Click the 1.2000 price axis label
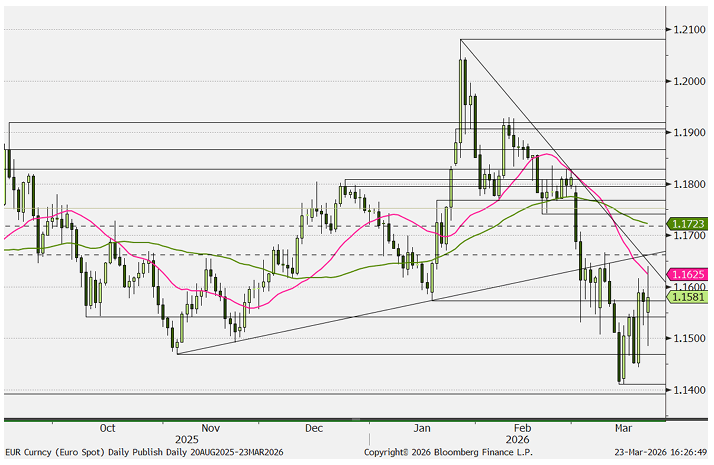 [x=690, y=81]
